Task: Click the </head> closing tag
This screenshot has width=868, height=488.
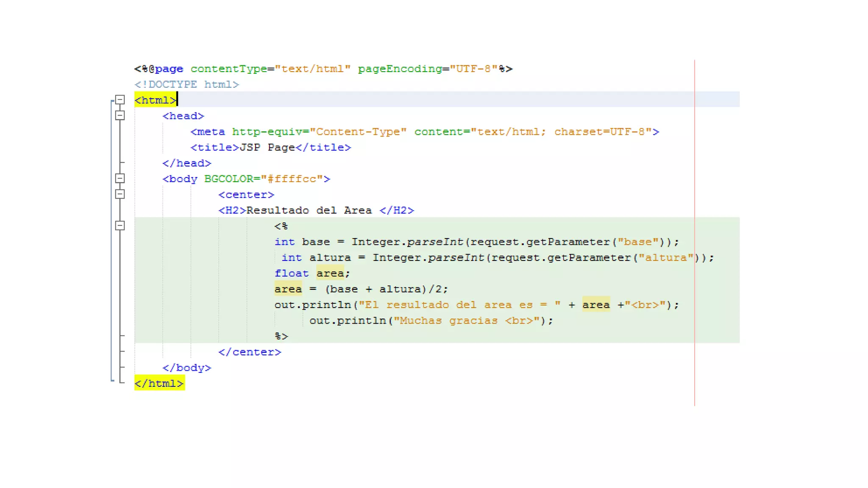Action: coord(187,163)
